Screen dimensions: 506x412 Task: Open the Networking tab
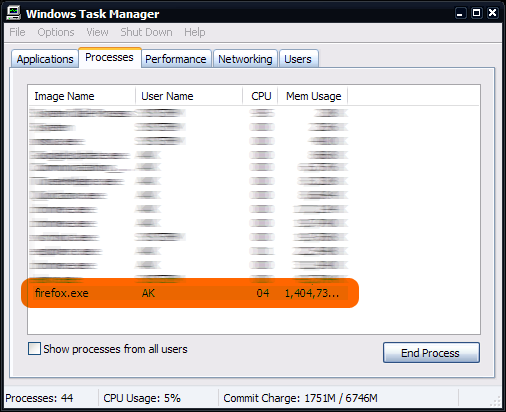coord(245,59)
